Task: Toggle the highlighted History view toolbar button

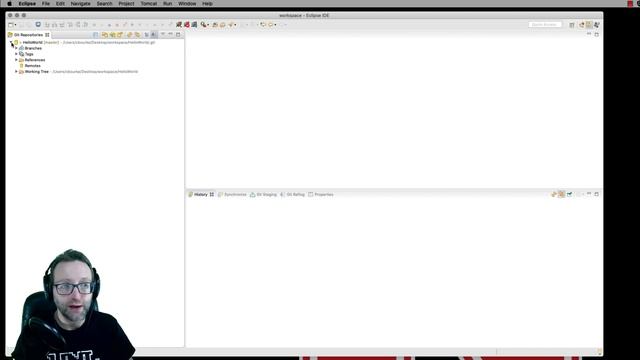Action: (x=562, y=194)
